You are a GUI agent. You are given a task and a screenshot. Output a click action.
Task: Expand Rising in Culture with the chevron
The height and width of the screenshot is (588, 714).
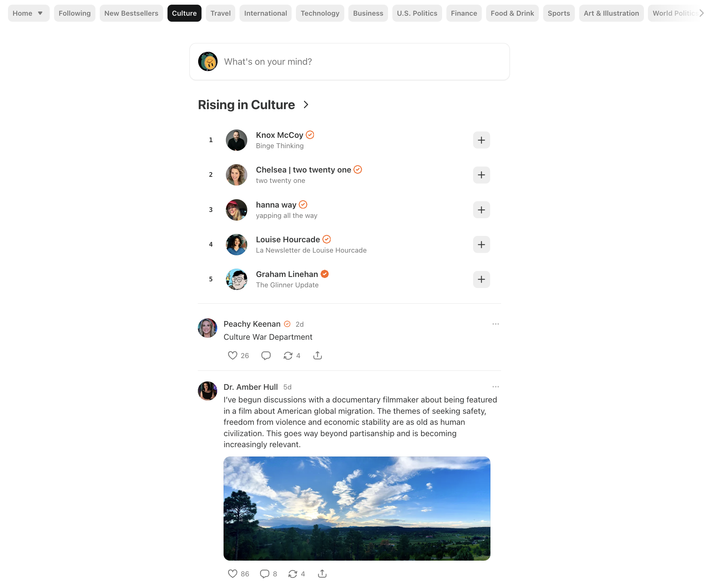coord(306,105)
